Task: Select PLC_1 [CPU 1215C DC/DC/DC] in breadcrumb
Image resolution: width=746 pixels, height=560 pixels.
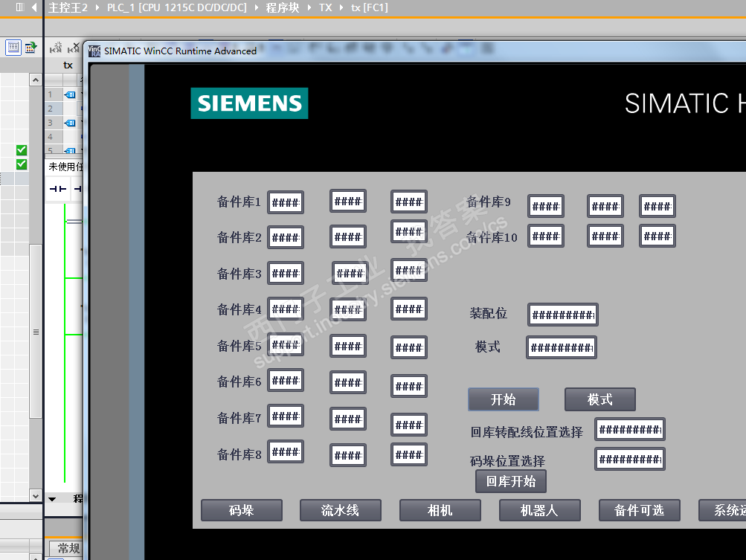Action: (x=177, y=7)
